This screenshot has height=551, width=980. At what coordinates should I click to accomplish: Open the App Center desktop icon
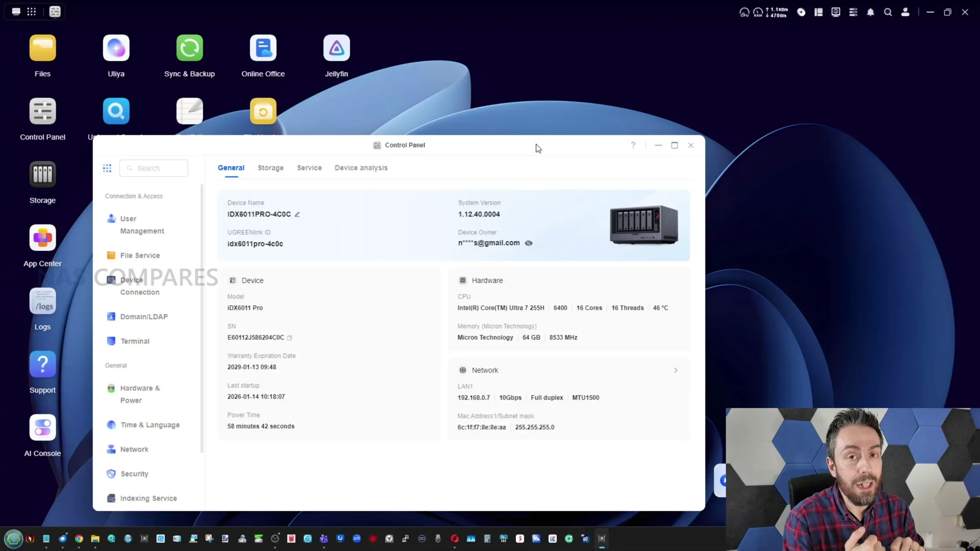point(42,238)
